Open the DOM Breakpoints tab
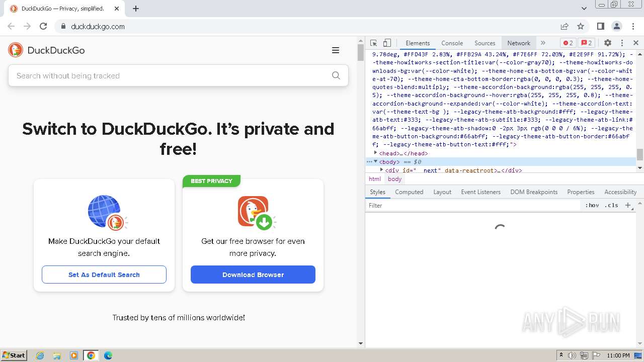This screenshot has height=362, width=644. (x=534, y=192)
